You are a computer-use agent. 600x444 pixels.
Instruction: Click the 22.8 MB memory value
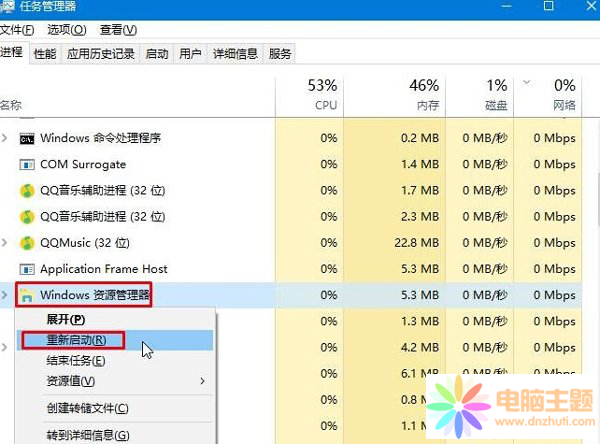point(417,243)
